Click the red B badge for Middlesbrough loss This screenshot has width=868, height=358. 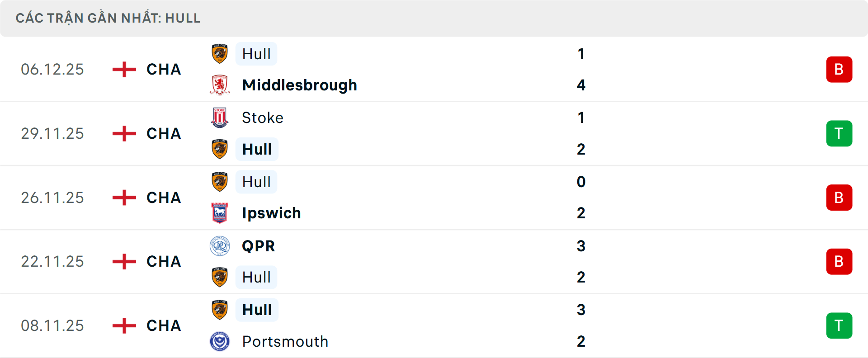[x=839, y=69]
